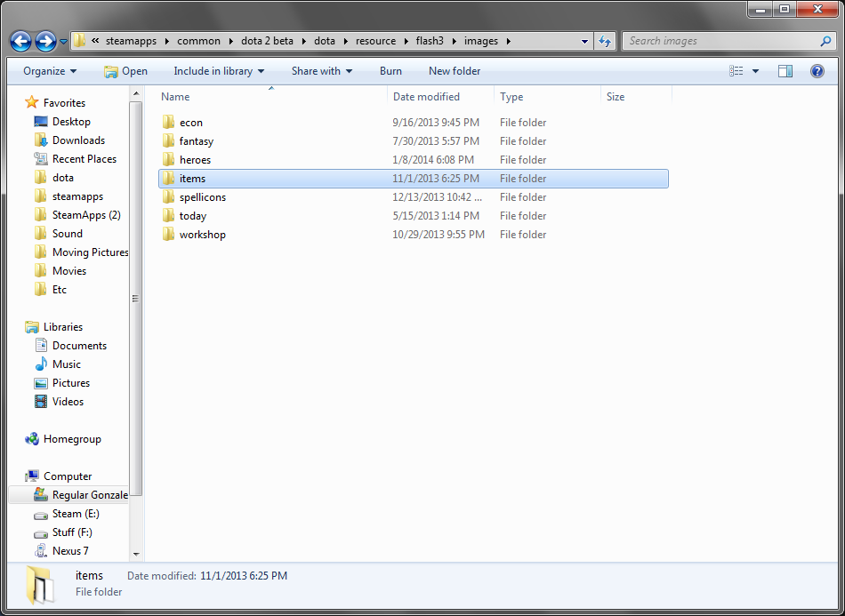Click the Steam (E:) drive icon
The width and height of the screenshot is (845, 616).
click(41, 514)
